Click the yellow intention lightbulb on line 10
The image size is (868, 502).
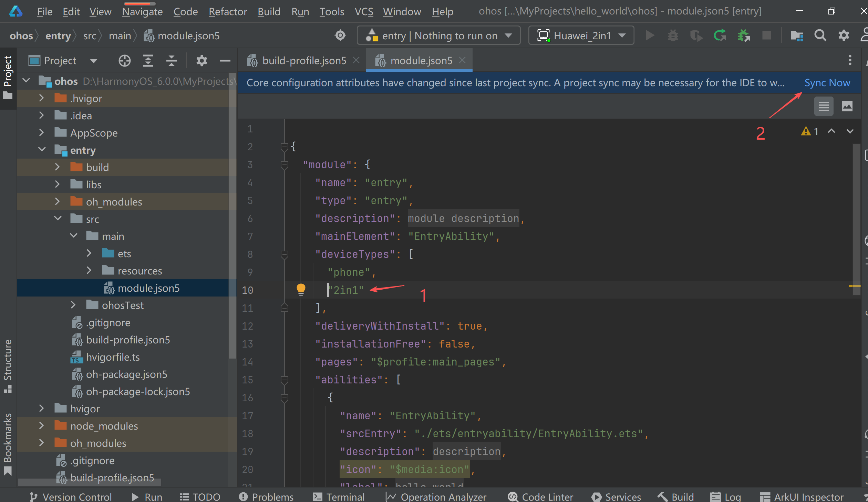301,289
